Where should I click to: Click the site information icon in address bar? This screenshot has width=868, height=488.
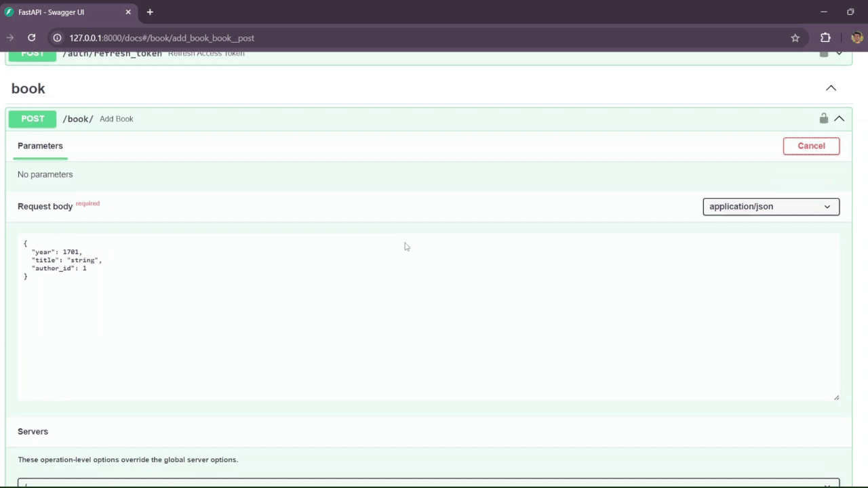pos(58,38)
